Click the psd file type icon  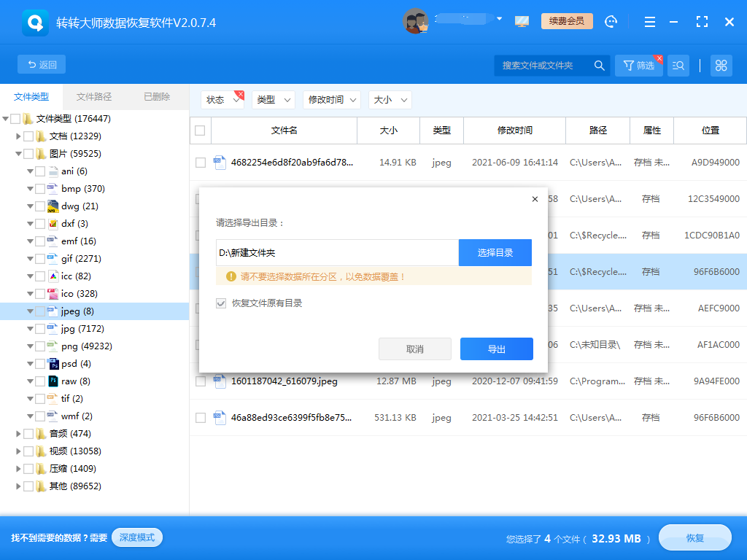(x=53, y=364)
